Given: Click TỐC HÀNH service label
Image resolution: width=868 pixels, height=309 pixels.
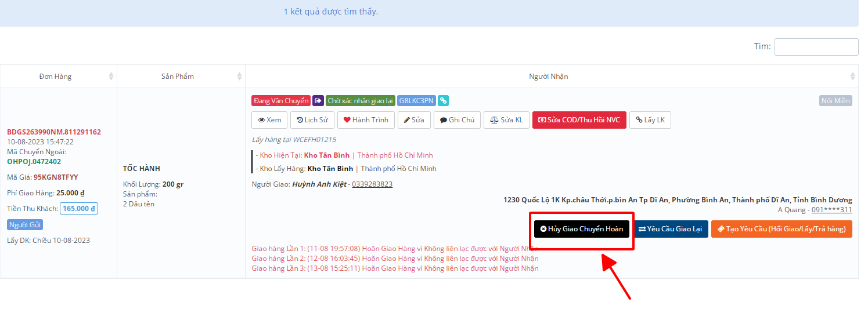Looking at the screenshot, I should pyautogui.click(x=141, y=169).
